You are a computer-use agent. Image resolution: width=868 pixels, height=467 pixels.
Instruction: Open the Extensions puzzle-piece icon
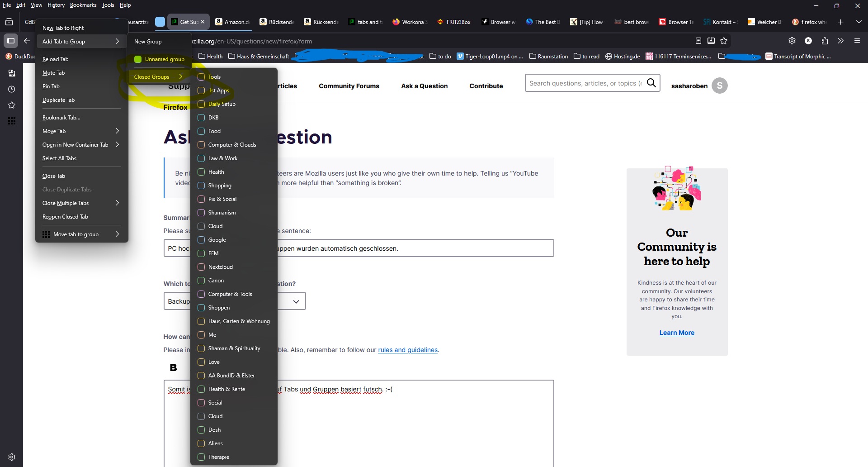coord(825,41)
